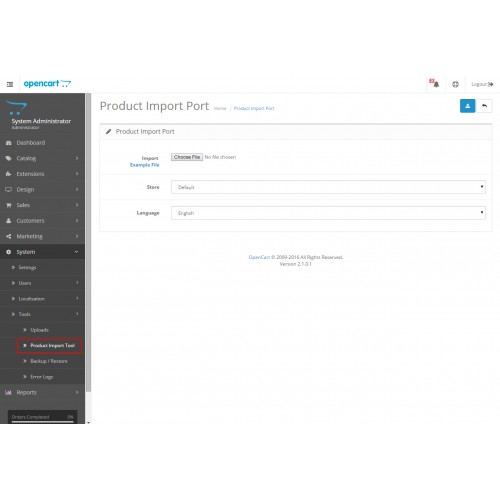The height and width of the screenshot is (500, 500).
Task: Open the Example File link
Action: pos(145,165)
